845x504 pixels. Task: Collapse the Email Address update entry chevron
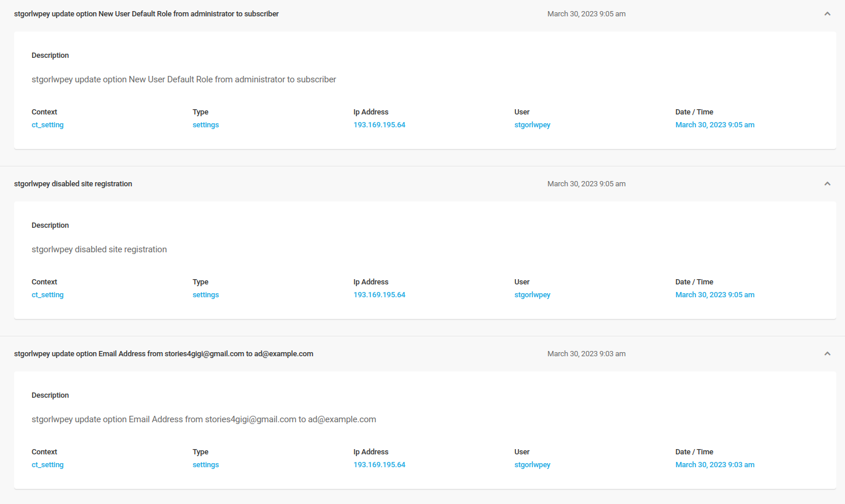[x=827, y=354]
